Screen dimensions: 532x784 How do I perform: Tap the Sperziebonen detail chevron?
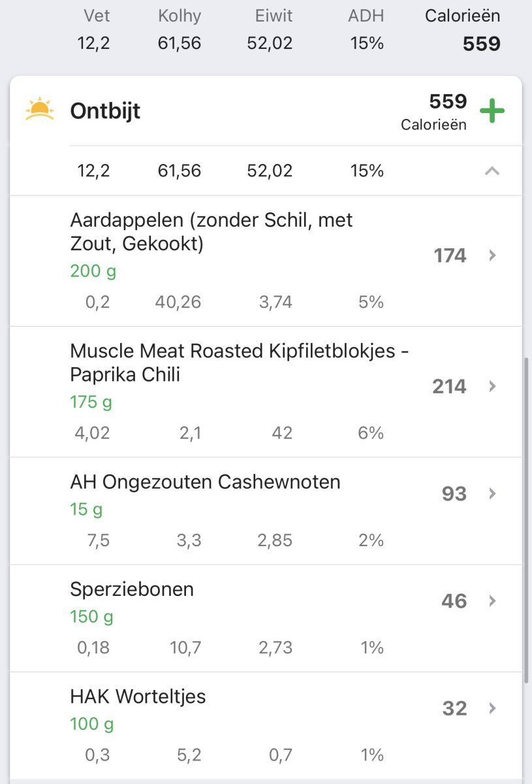(493, 600)
